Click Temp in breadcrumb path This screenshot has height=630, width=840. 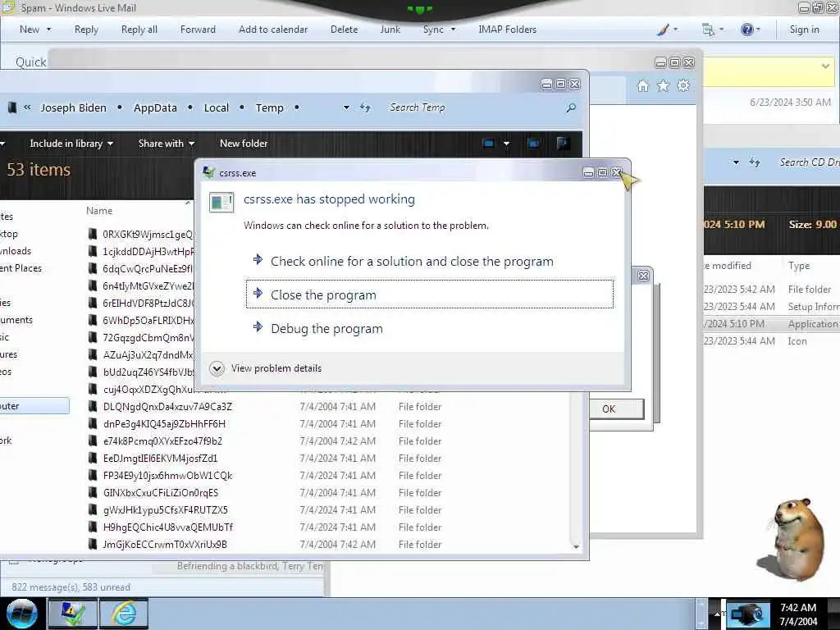269,107
